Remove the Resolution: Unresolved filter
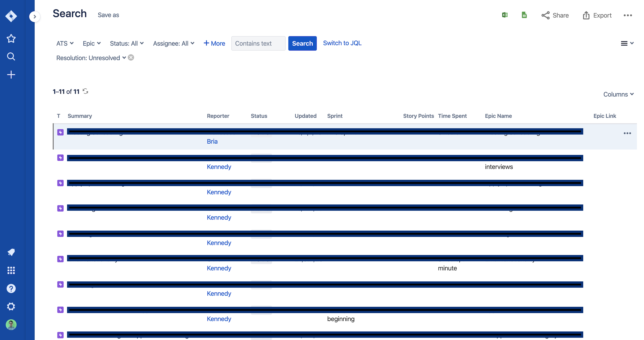The width and height of the screenshot is (644, 340). (131, 58)
